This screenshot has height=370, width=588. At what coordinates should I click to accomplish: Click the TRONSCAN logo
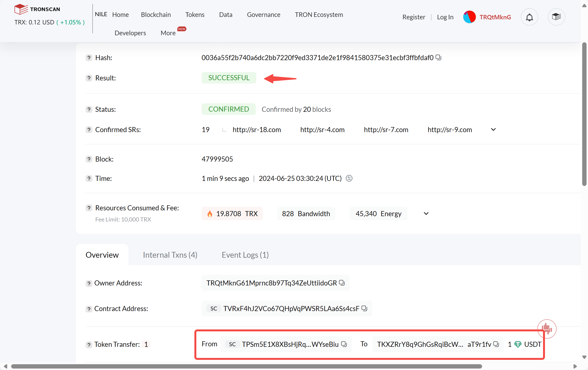pyautogui.click(x=37, y=9)
